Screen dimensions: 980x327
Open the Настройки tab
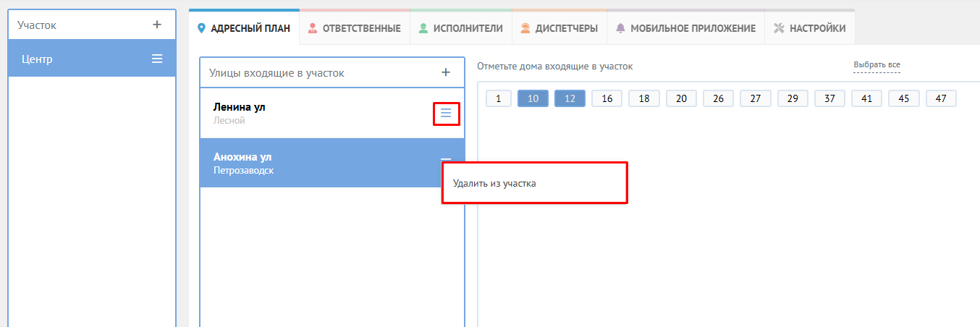809,28
